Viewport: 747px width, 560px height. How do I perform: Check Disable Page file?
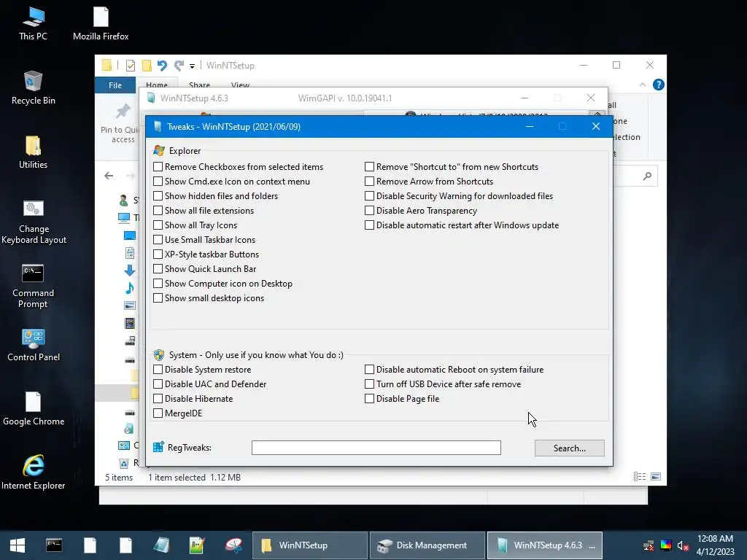click(369, 399)
